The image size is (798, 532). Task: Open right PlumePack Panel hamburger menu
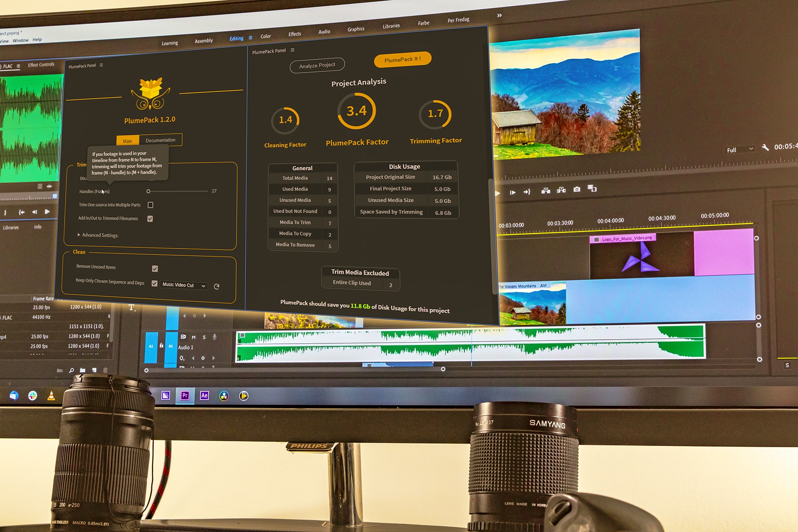(x=293, y=50)
